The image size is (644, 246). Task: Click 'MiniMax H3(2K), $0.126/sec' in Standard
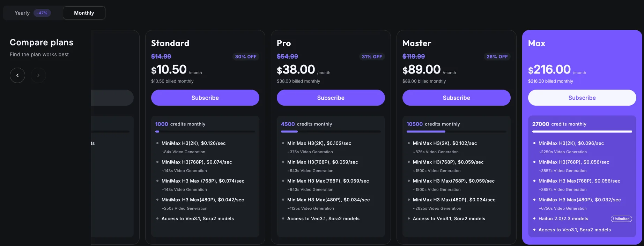(x=193, y=143)
